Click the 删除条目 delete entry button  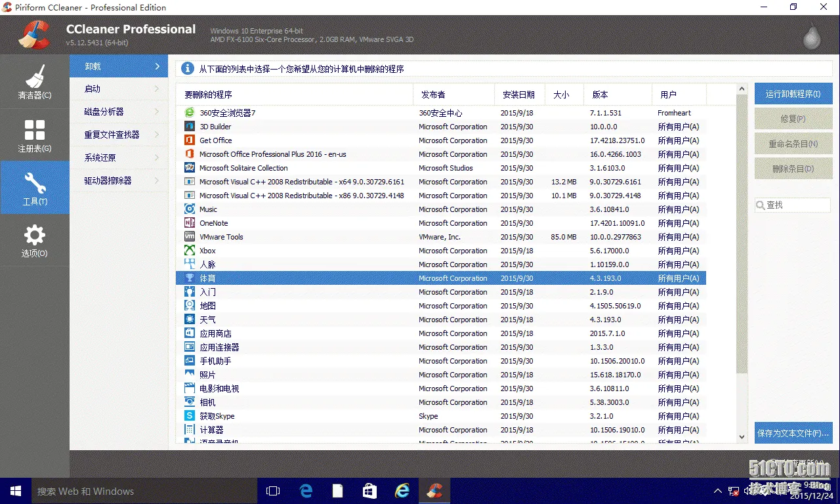point(793,169)
